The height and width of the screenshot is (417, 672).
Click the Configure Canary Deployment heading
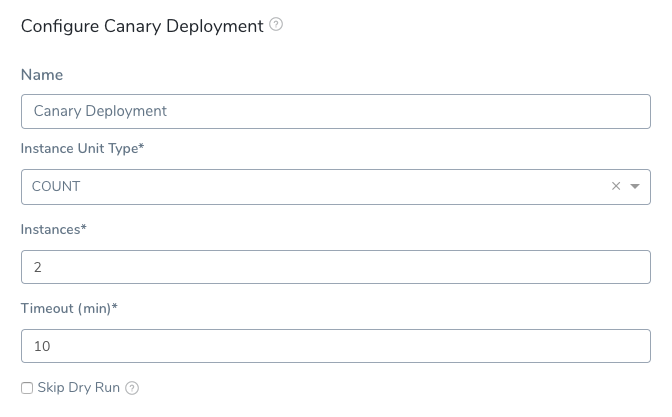(x=142, y=26)
